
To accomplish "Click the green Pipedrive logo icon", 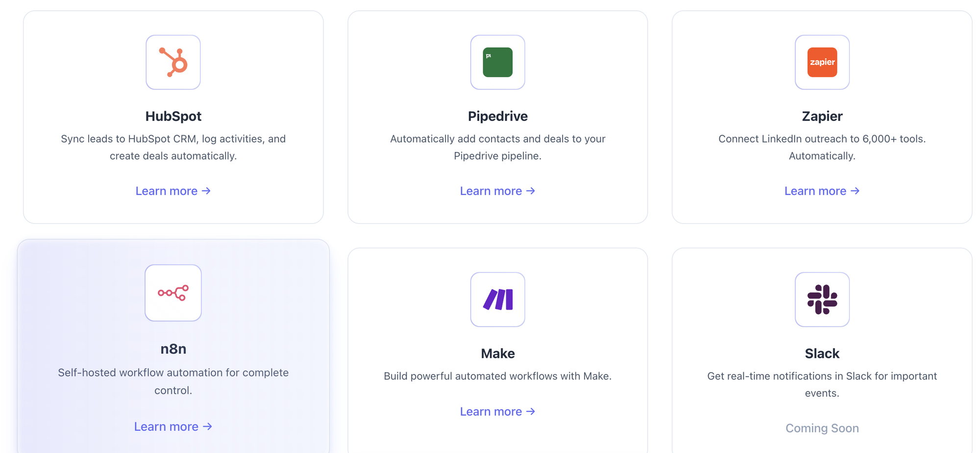I will (497, 62).
